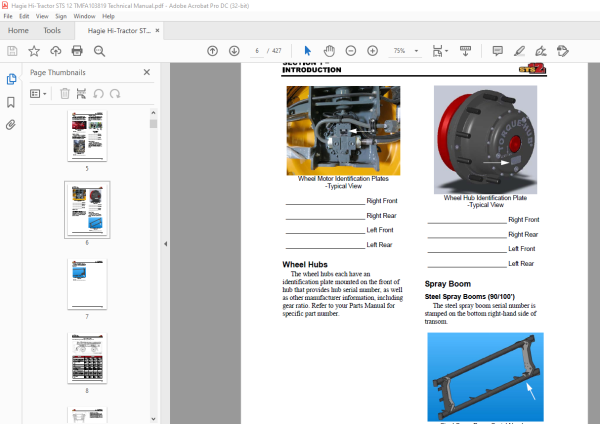Go to next page arrow icon
600x424 pixels.
[234, 51]
